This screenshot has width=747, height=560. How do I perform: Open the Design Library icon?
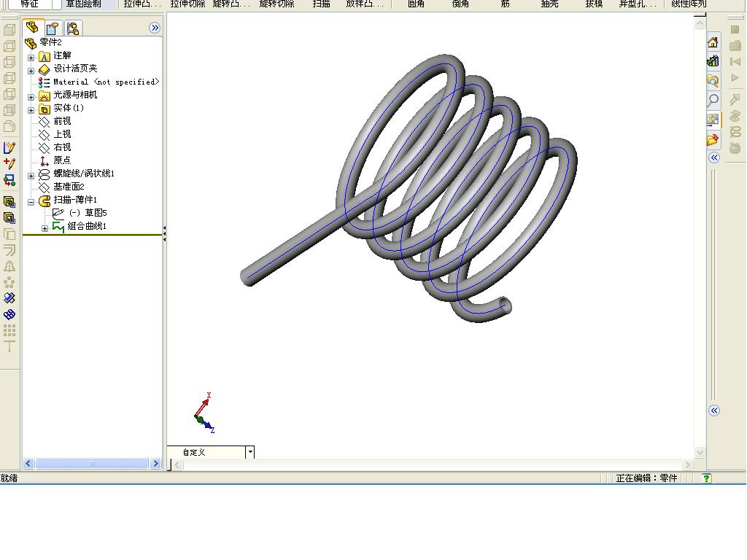click(713, 61)
